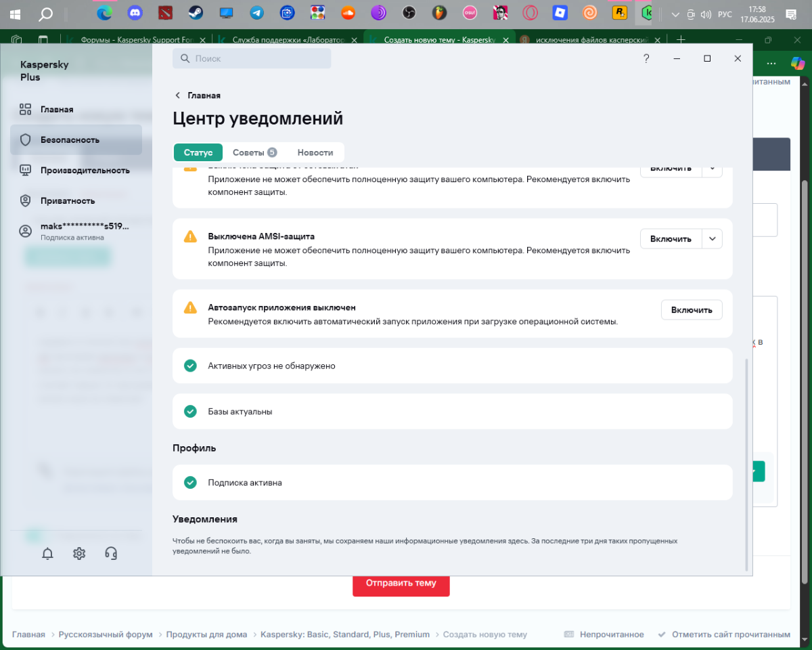The height and width of the screenshot is (650, 812).
Task: Open Discord from the taskbar
Action: point(135,12)
